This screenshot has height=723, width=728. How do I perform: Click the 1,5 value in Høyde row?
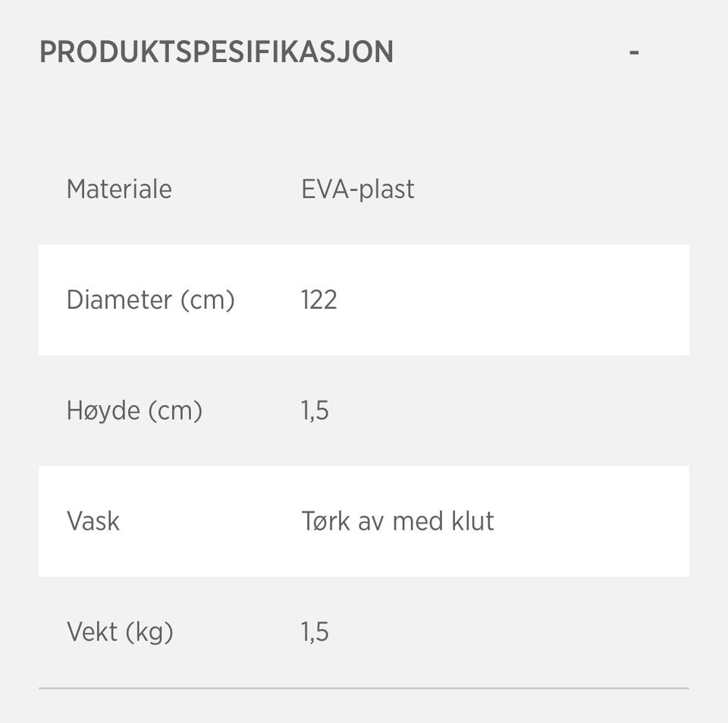coord(315,410)
